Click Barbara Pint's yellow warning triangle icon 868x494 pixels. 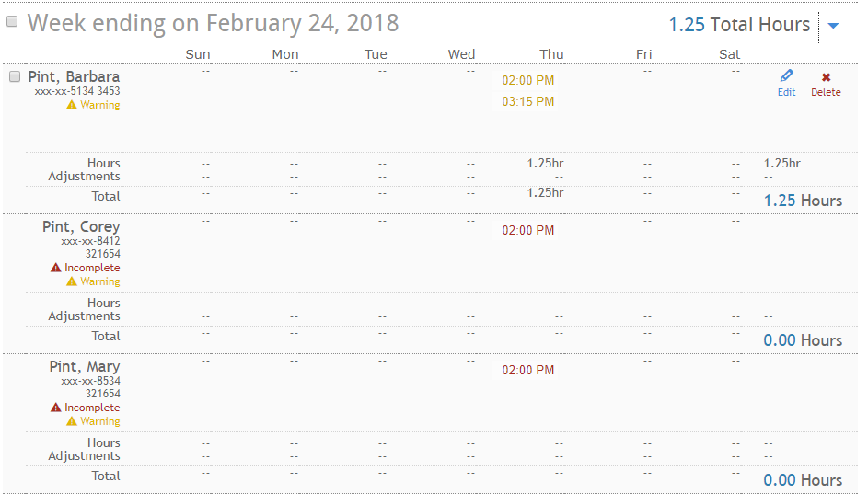click(x=72, y=105)
